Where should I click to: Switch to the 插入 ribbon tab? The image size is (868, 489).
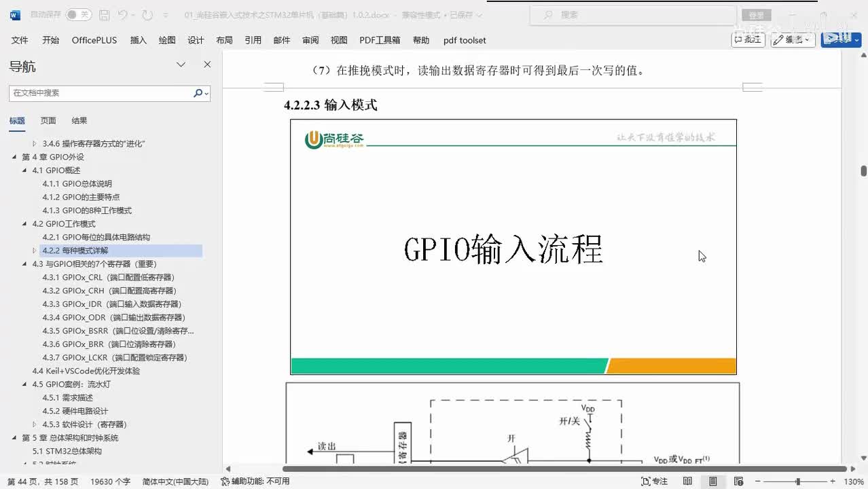(x=139, y=40)
